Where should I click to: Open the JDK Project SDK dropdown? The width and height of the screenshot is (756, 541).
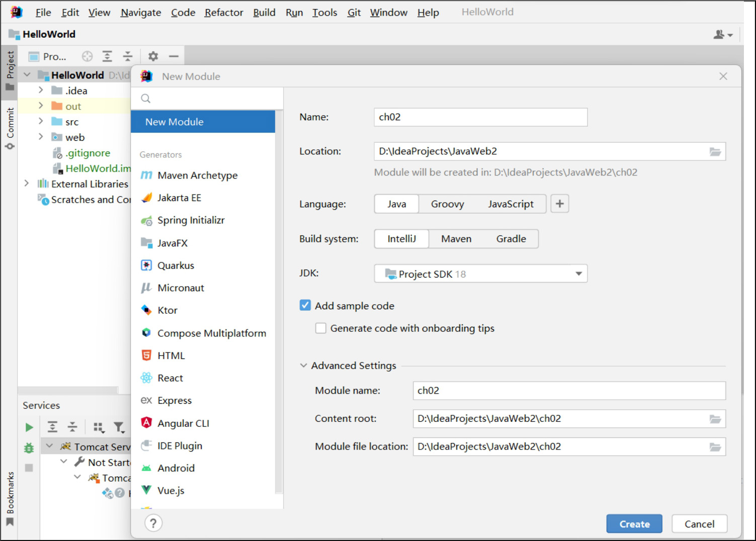[x=480, y=274]
